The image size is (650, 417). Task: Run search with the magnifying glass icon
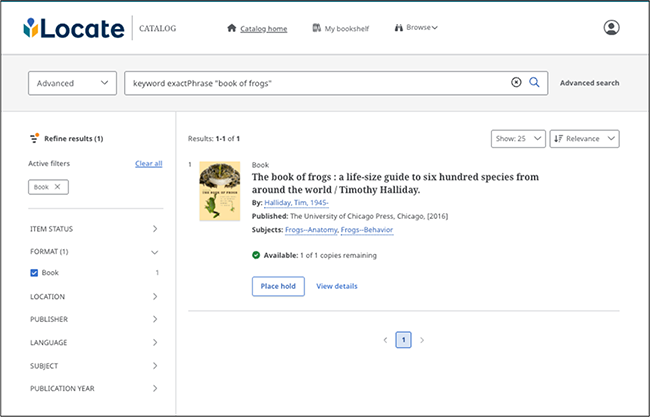tap(534, 82)
